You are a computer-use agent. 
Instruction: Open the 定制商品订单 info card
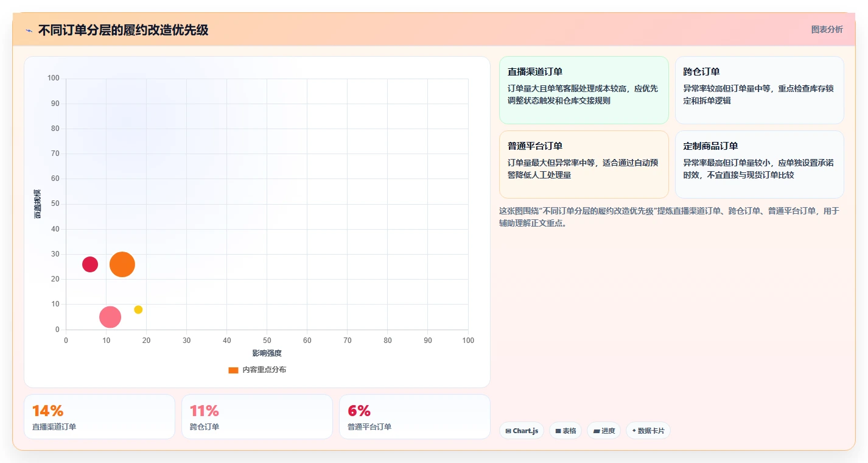point(759,164)
